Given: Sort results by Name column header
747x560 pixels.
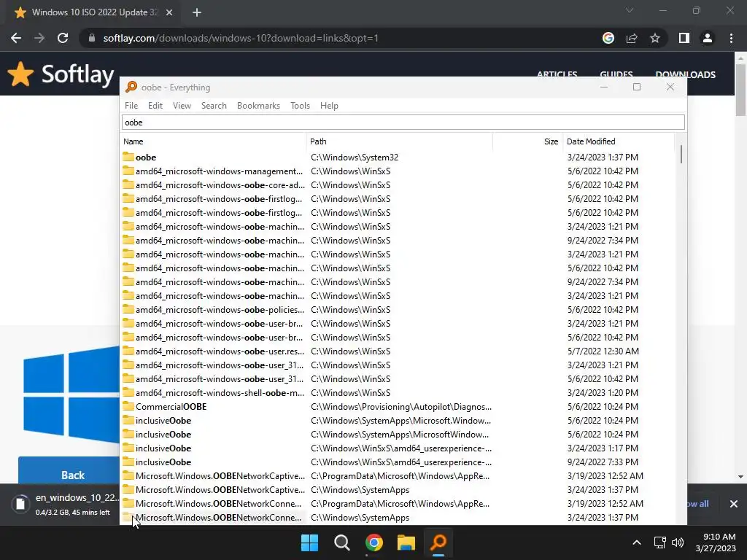Looking at the screenshot, I should 214,141.
